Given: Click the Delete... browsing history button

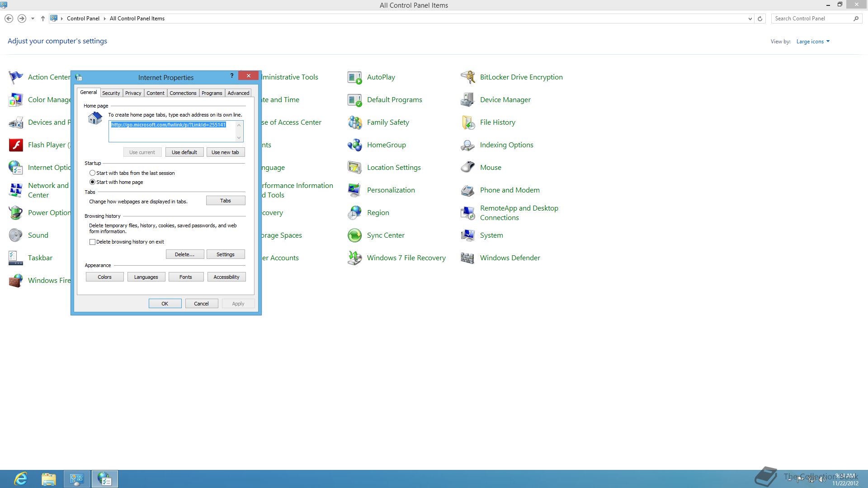Looking at the screenshot, I should [x=184, y=254].
